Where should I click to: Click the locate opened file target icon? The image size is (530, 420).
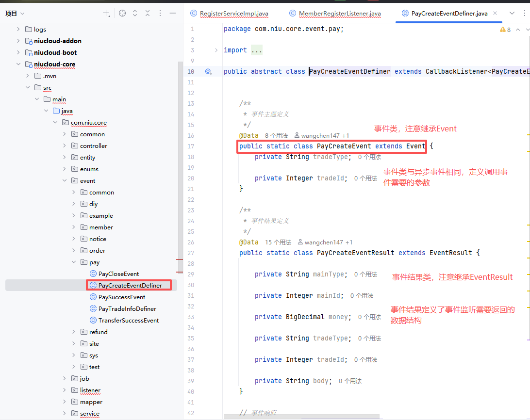coord(122,14)
